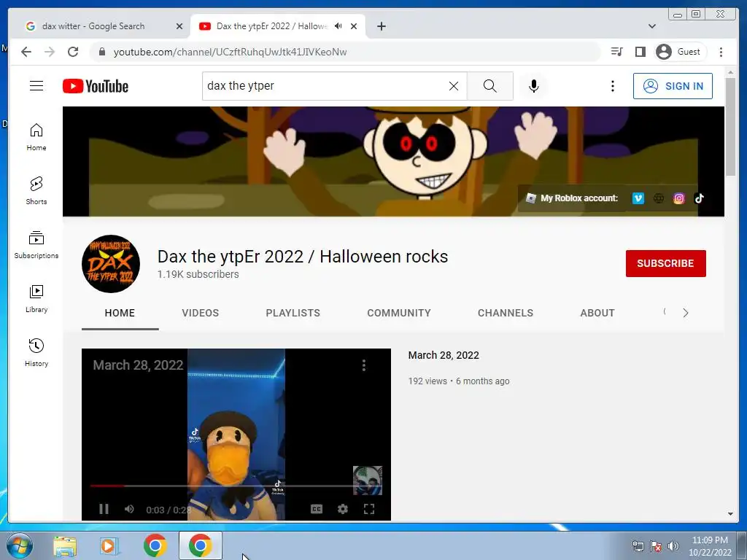Open Chrome three-dot menu
Viewport: 747px width, 560px height.
[x=721, y=52]
